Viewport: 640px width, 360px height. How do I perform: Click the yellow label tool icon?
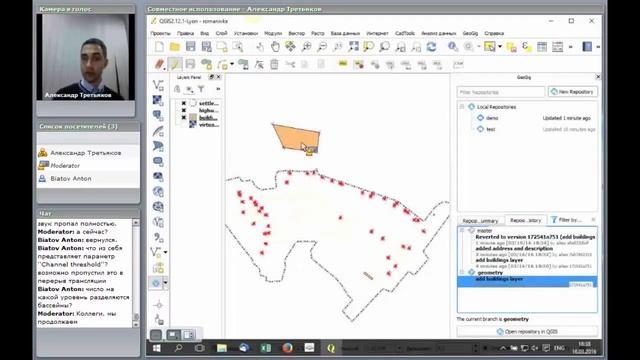(343, 64)
